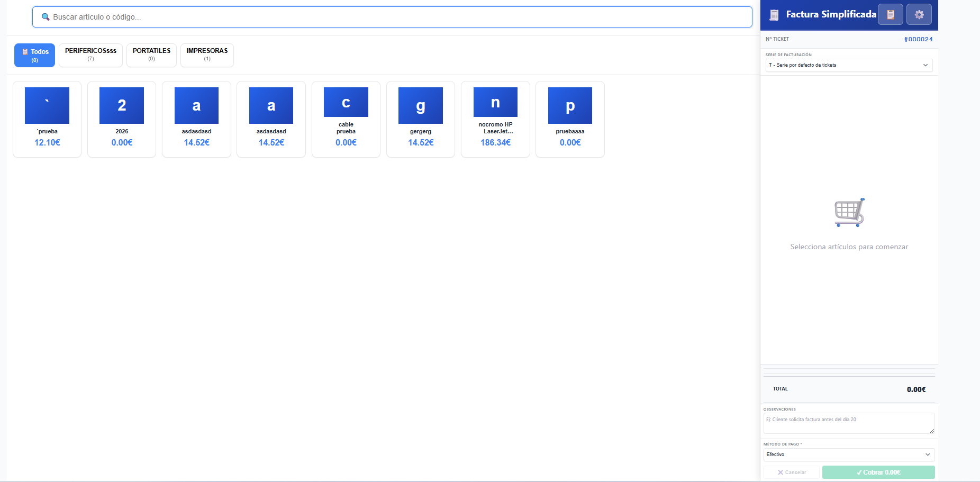This screenshot has width=980, height=482.
Task: Select the Todos category tab
Action: [34, 55]
